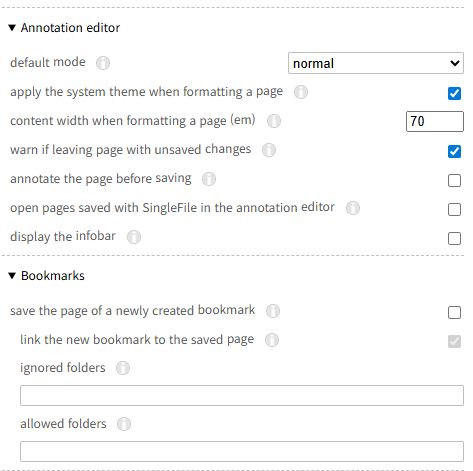
Task: Show help for open pages saved with SingleFile
Action: pyautogui.click(x=353, y=208)
